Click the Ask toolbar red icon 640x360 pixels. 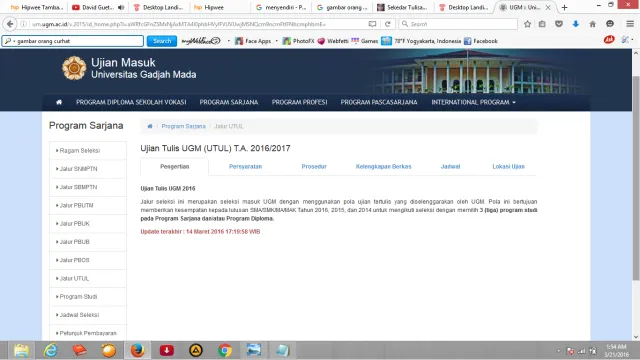[x=609, y=40]
